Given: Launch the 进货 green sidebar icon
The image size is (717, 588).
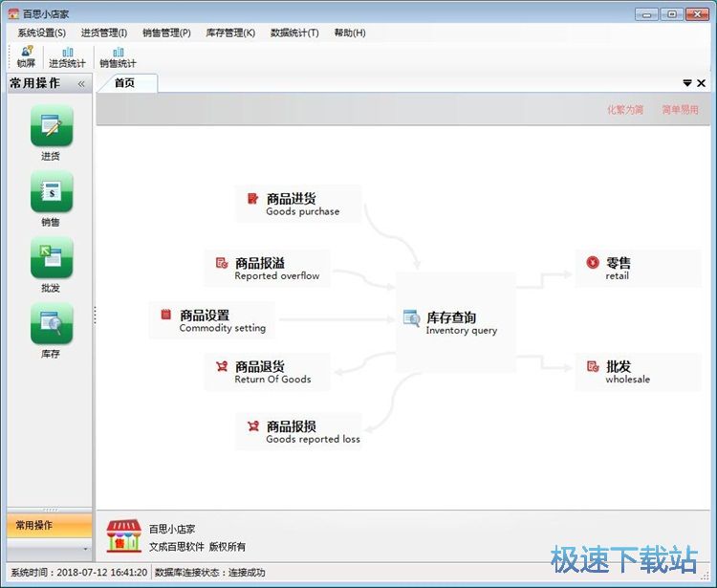Looking at the screenshot, I should [52, 125].
